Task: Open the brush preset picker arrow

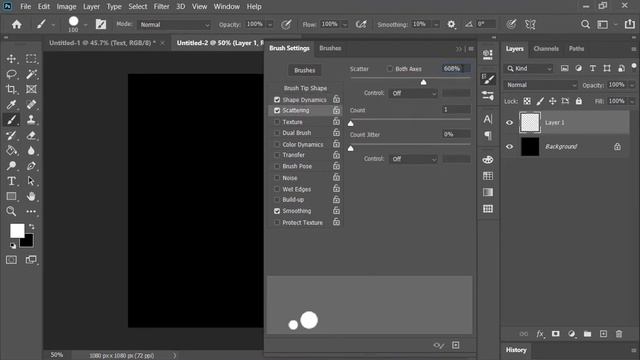Action: [x=85, y=25]
